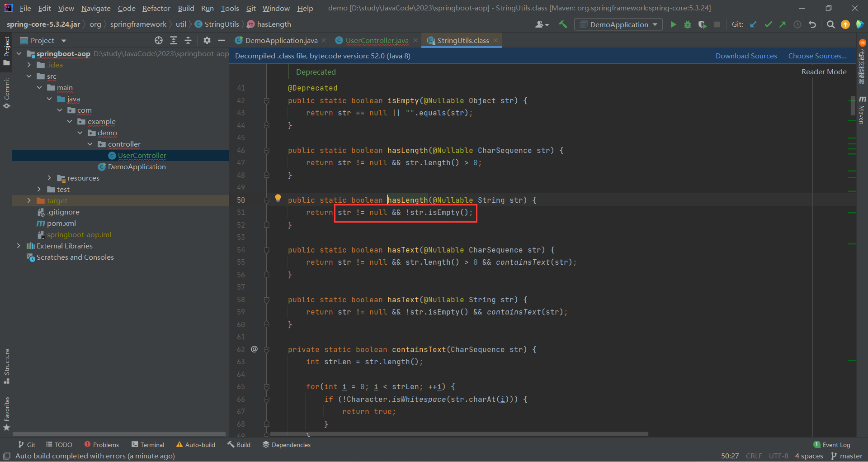Image resolution: width=868 pixels, height=462 pixels.
Task: Open Structure tool window sidebar
Action: tap(6, 367)
